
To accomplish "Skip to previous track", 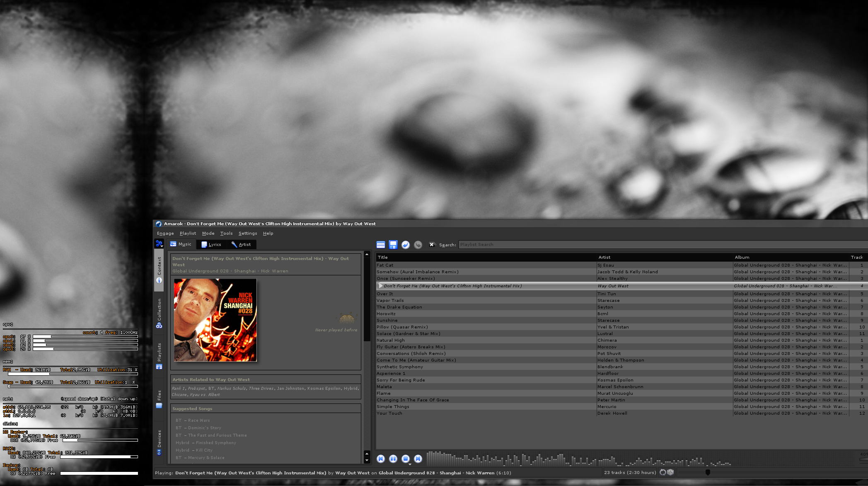I will pos(380,459).
